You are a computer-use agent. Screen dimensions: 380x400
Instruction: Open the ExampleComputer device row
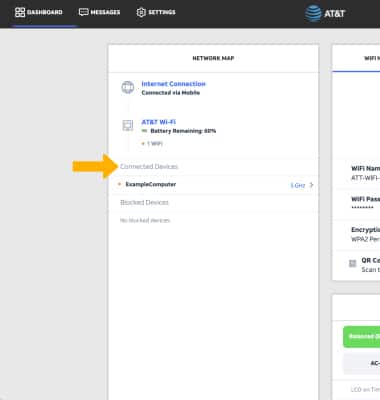pyautogui.click(x=213, y=185)
